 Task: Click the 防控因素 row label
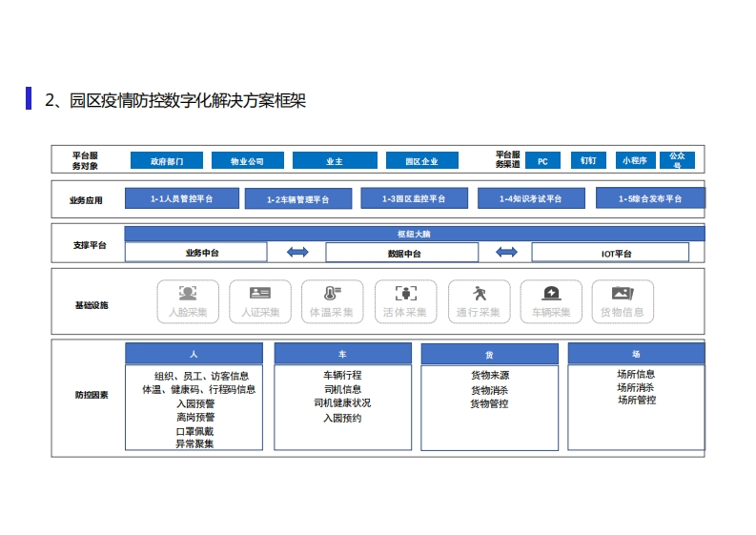[92, 395]
